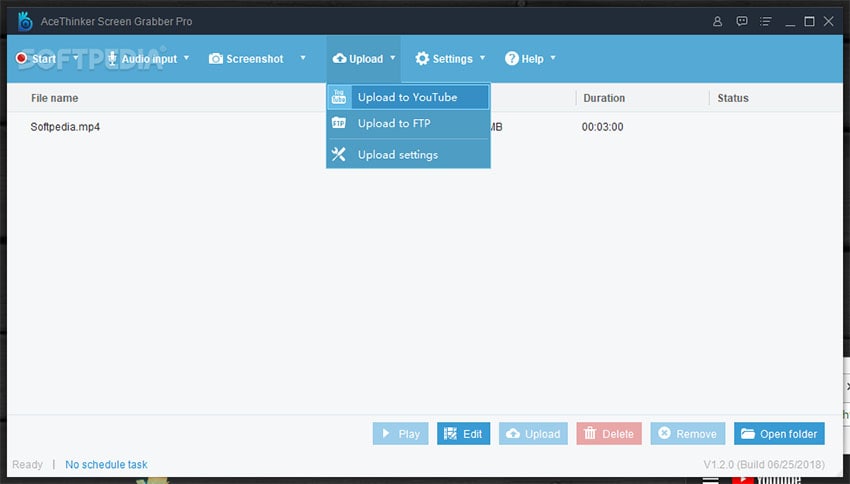Click the FTP icon in upload menu
The width and height of the screenshot is (850, 484).
tap(339, 123)
